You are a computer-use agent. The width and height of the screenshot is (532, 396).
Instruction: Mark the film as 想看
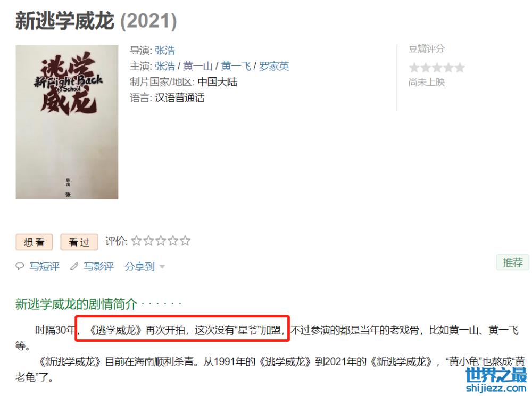(34, 242)
